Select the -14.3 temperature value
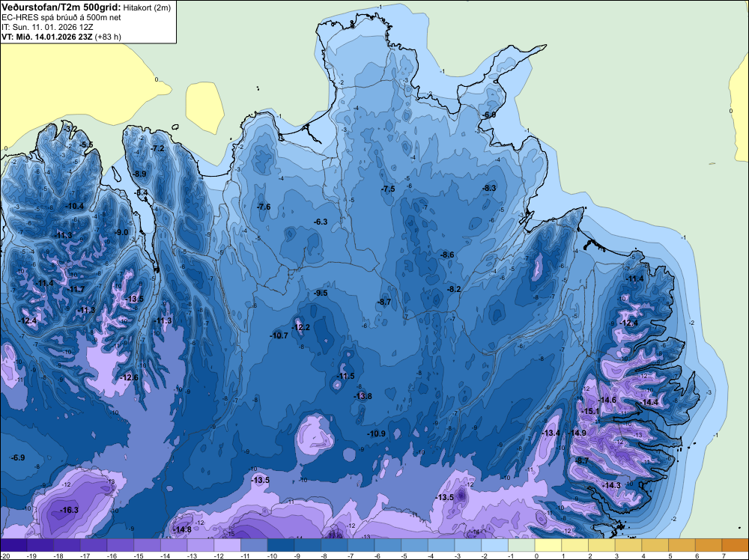The width and height of the screenshot is (749, 560). click(611, 486)
